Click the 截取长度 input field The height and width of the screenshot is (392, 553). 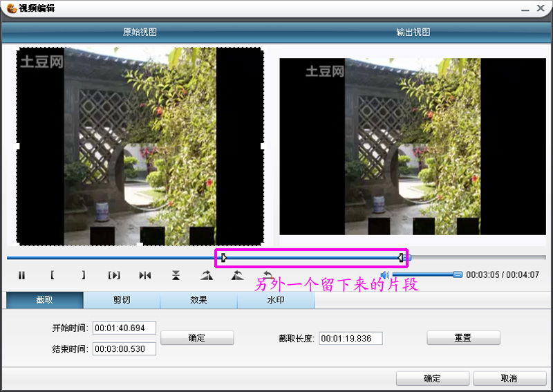point(350,338)
